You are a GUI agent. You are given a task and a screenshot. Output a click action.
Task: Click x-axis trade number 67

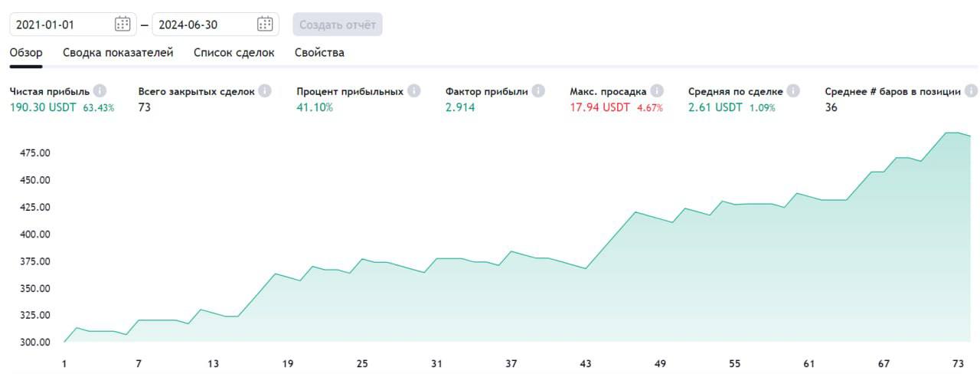click(884, 363)
